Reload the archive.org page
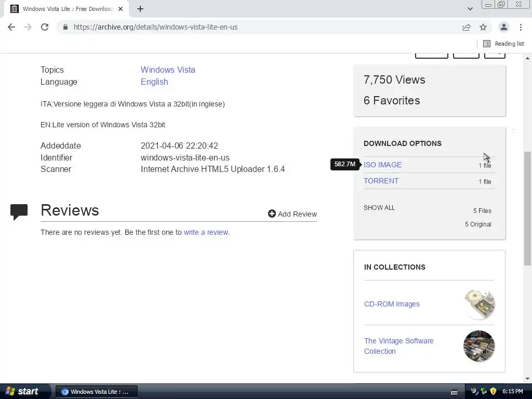The height and width of the screenshot is (399, 532). 45,27
